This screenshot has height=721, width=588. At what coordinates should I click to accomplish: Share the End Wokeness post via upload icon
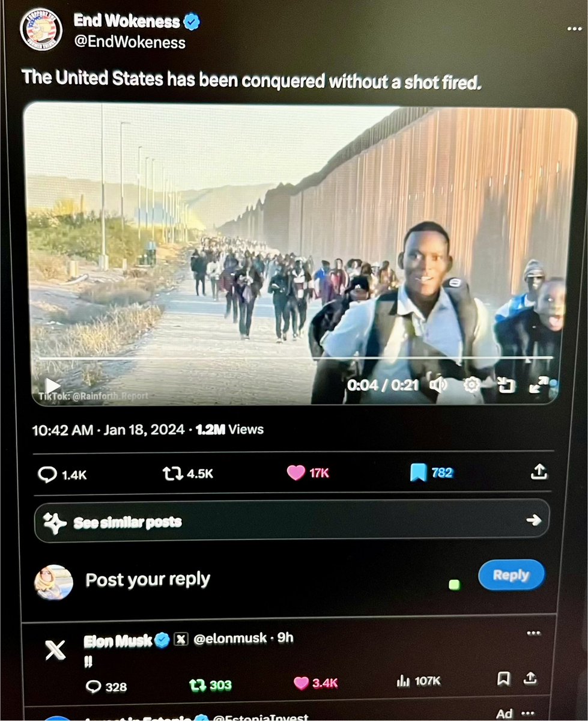coord(539,472)
